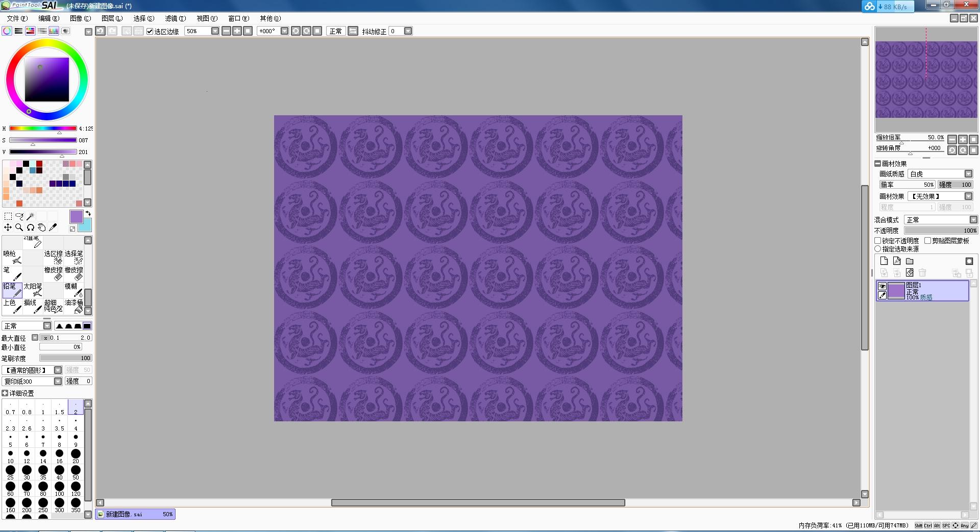Pick the eyedropper color picker tool
This screenshot has width=980, height=532.
pyautogui.click(x=53, y=227)
